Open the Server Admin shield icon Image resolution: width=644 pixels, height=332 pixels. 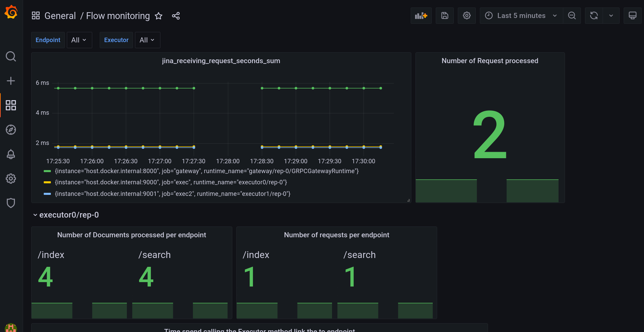[11, 203]
